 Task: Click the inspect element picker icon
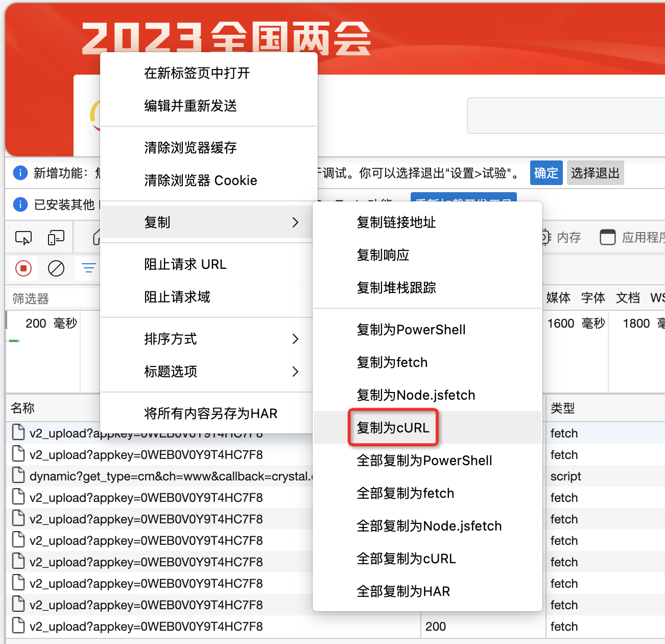[23, 238]
